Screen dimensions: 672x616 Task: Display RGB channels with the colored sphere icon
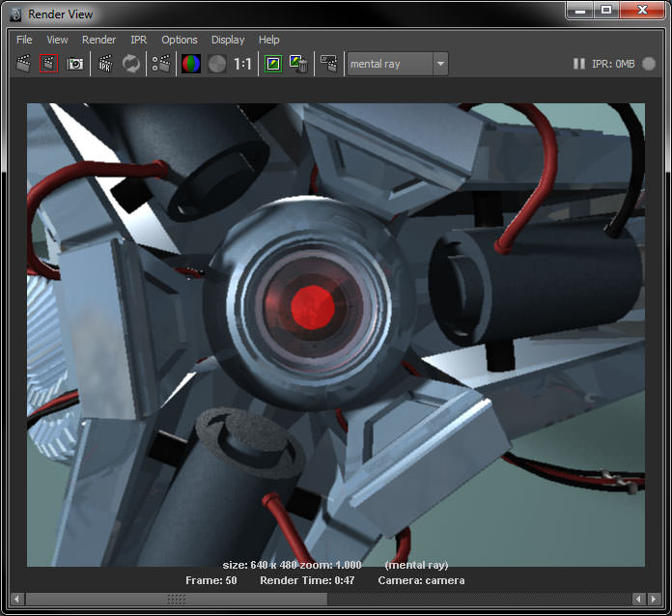191,64
